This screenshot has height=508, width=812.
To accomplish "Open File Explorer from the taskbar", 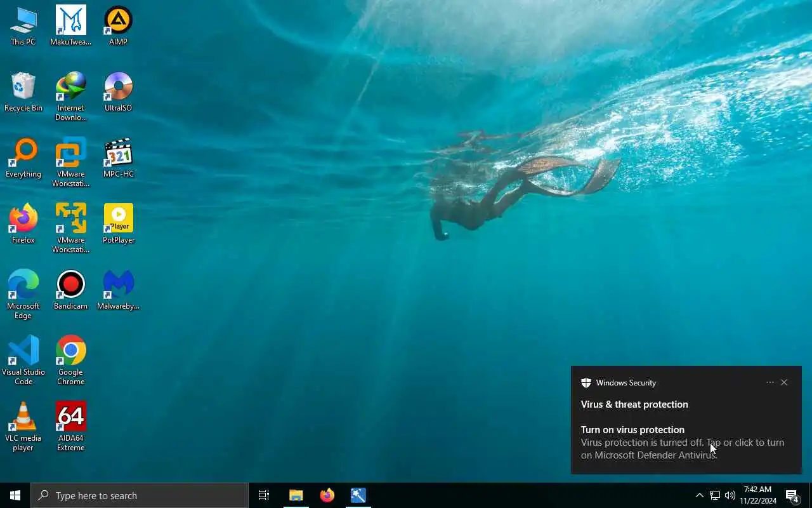I will point(296,495).
